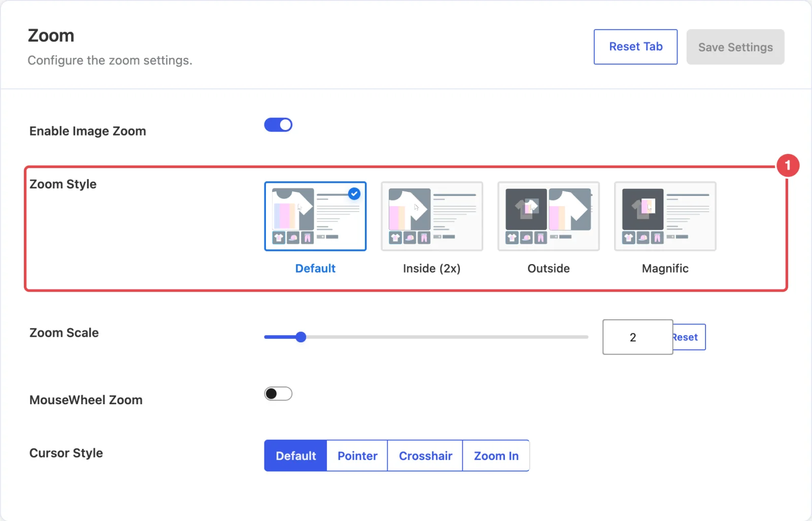Image resolution: width=812 pixels, height=521 pixels.
Task: Click the Reset Tab button
Action: (635, 47)
